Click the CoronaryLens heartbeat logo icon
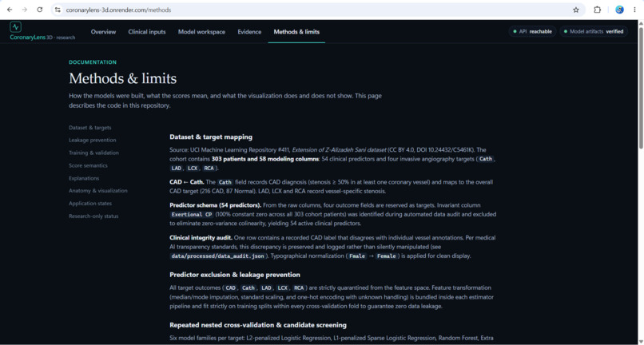Viewport: 644px width, 345px height. (x=16, y=27)
